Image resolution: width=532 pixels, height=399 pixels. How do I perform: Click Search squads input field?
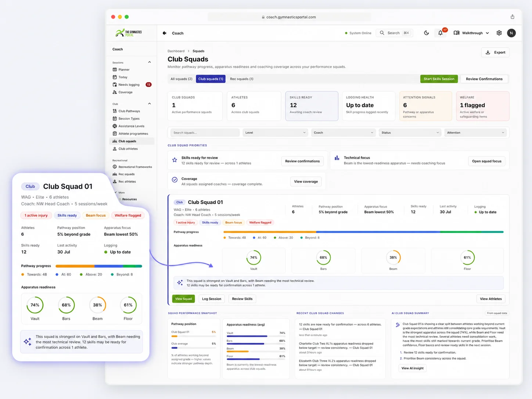[x=205, y=133]
